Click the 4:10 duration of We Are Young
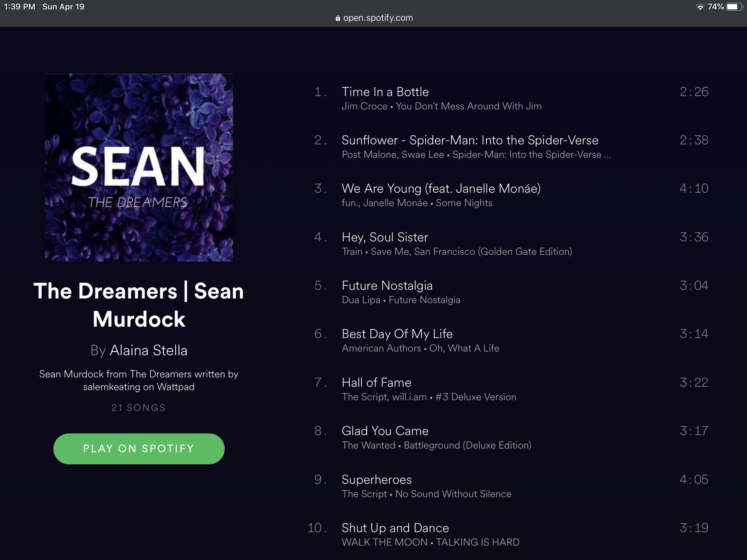The height and width of the screenshot is (560, 747). click(694, 189)
